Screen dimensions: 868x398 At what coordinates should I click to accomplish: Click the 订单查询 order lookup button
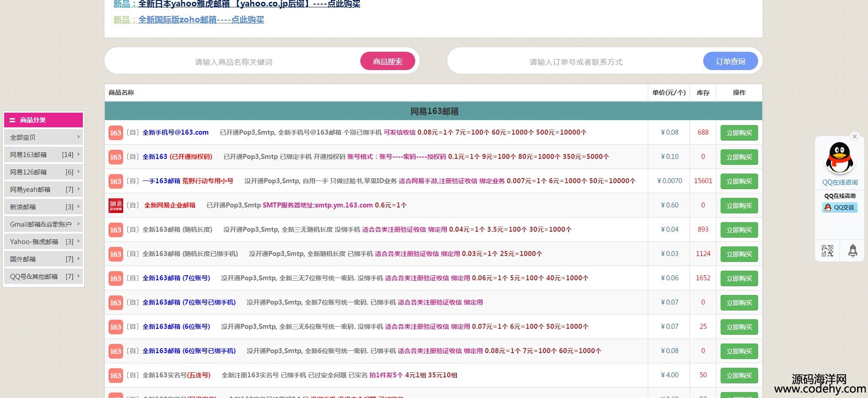click(731, 61)
